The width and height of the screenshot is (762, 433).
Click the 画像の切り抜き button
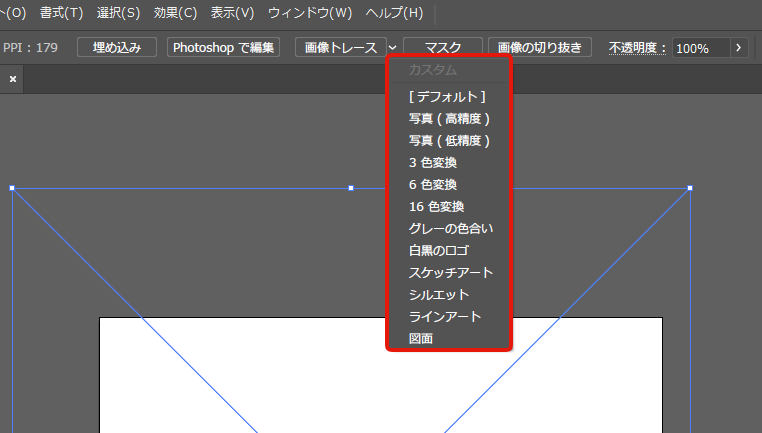[x=540, y=48]
